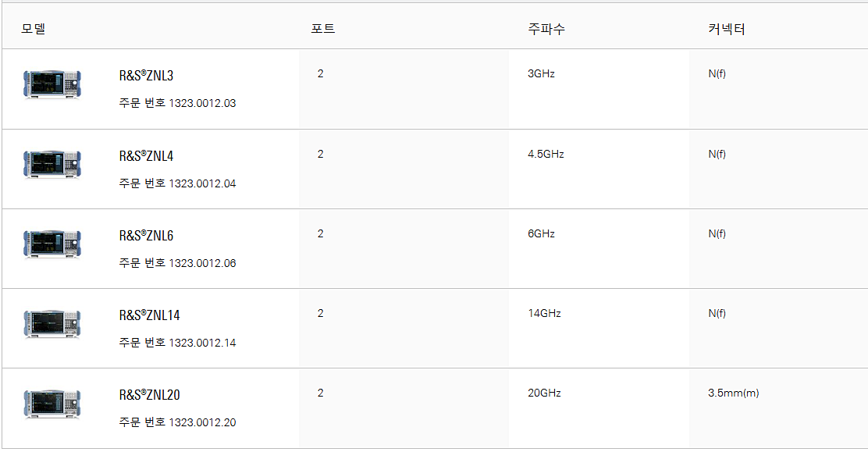Select the 커넥터 column header
This screenshot has width=868, height=452.
(x=726, y=29)
